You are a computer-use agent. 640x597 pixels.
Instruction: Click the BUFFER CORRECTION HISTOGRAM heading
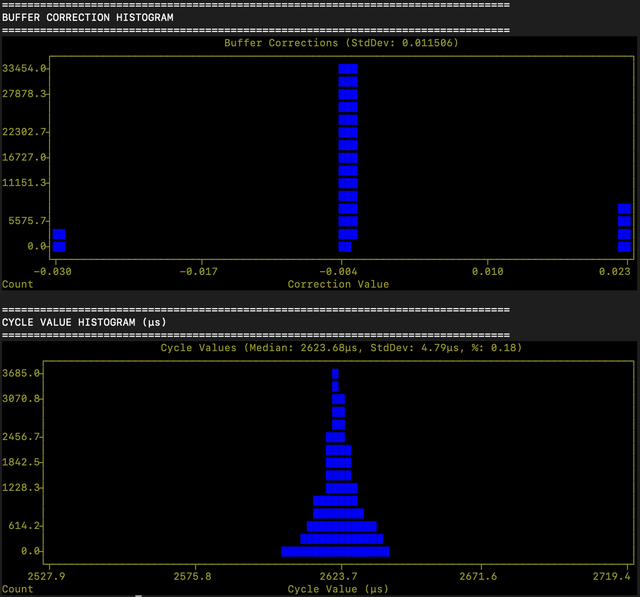click(x=88, y=18)
